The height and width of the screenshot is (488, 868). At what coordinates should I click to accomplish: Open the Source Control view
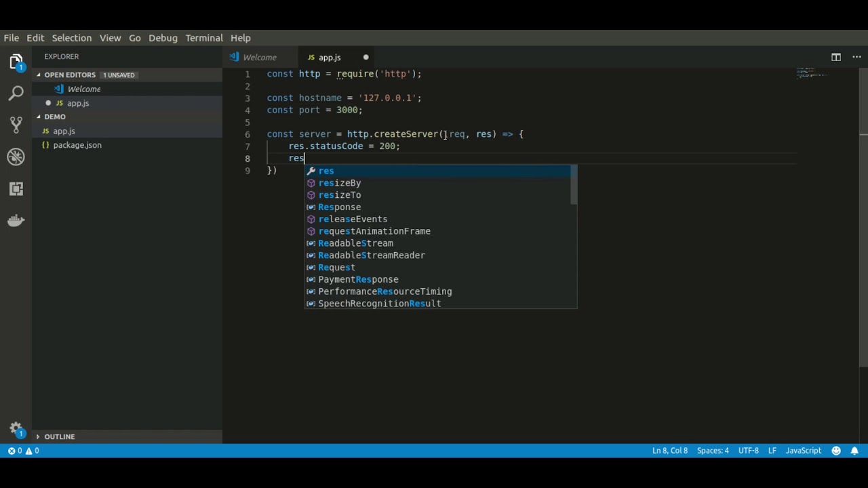click(16, 125)
